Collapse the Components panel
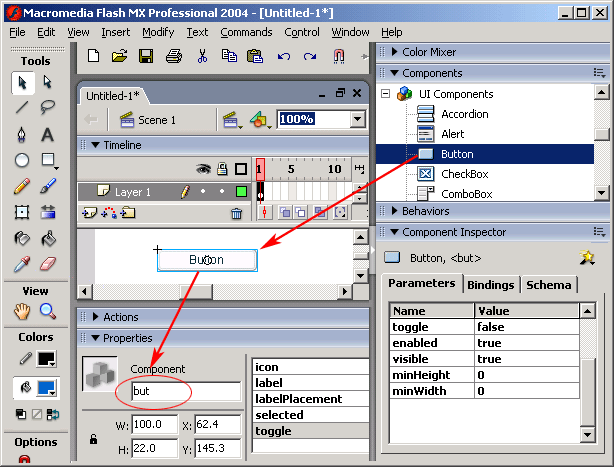The image size is (614, 467). coord(394,73)
